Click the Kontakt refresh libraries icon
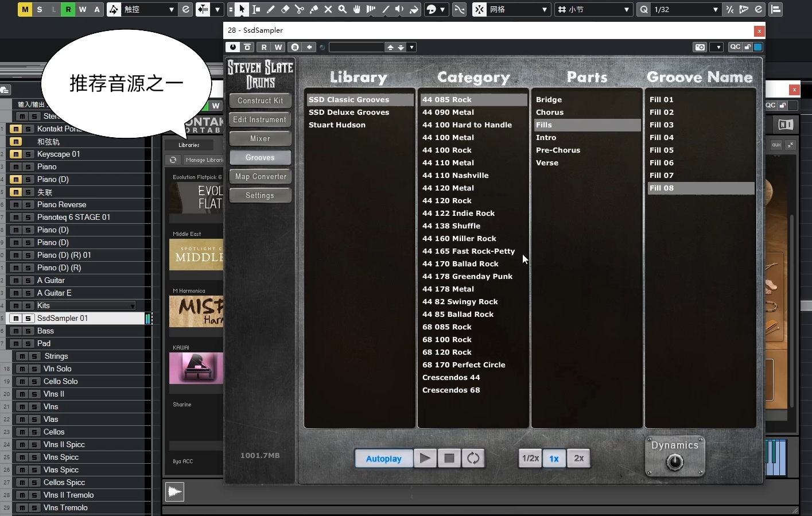Image resolution: width=812 pixels, height=516 pixels. (x=173, y=160)
